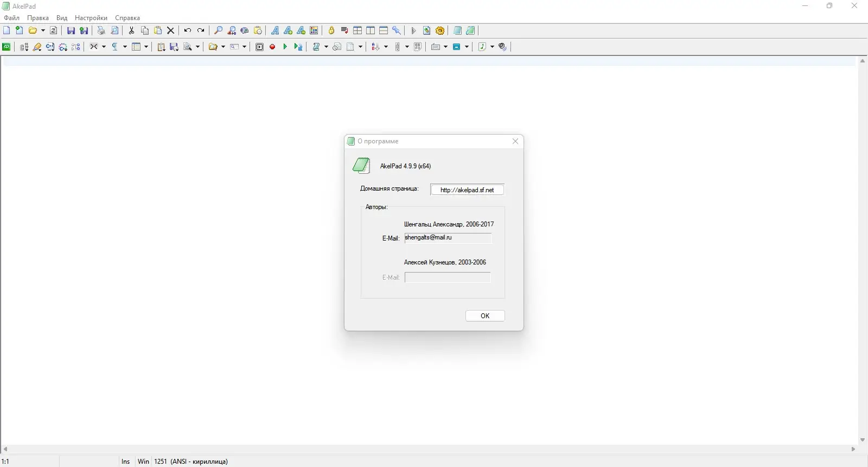The height and width of the screenshot is (467, 868).
Task: Open the dropdown arrow beside the pilcrow icon
Action: pyautogui.click(x=125, y=47)
